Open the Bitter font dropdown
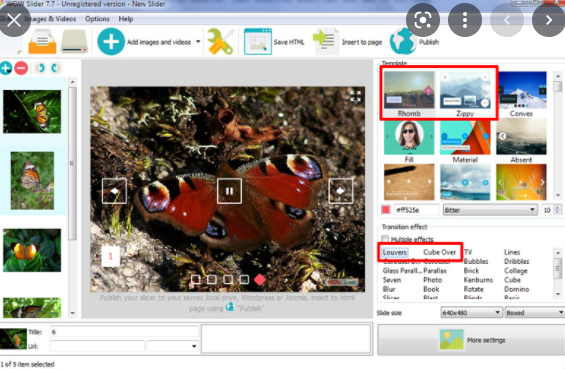Screen dimensions: 565x369 tap(490, 210)
